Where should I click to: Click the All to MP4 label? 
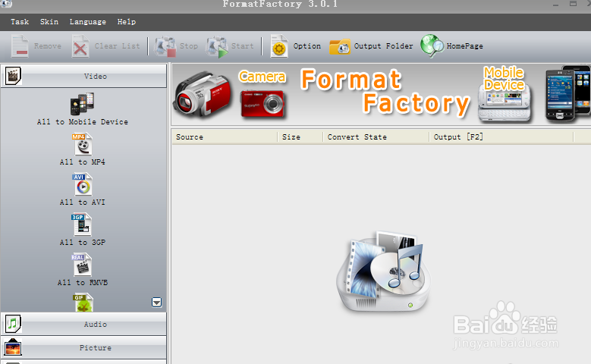coord(83,162)
